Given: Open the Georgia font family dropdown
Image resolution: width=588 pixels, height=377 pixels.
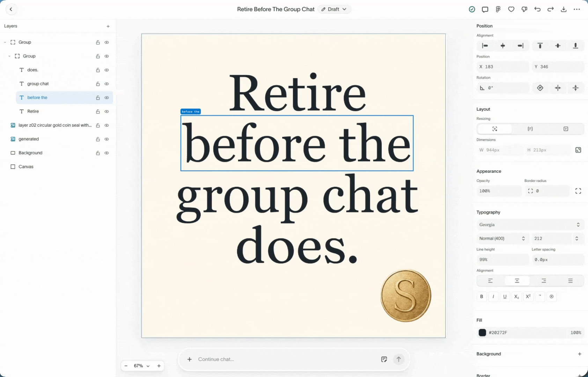Looking at the screenshot, I should coord(530,225).
